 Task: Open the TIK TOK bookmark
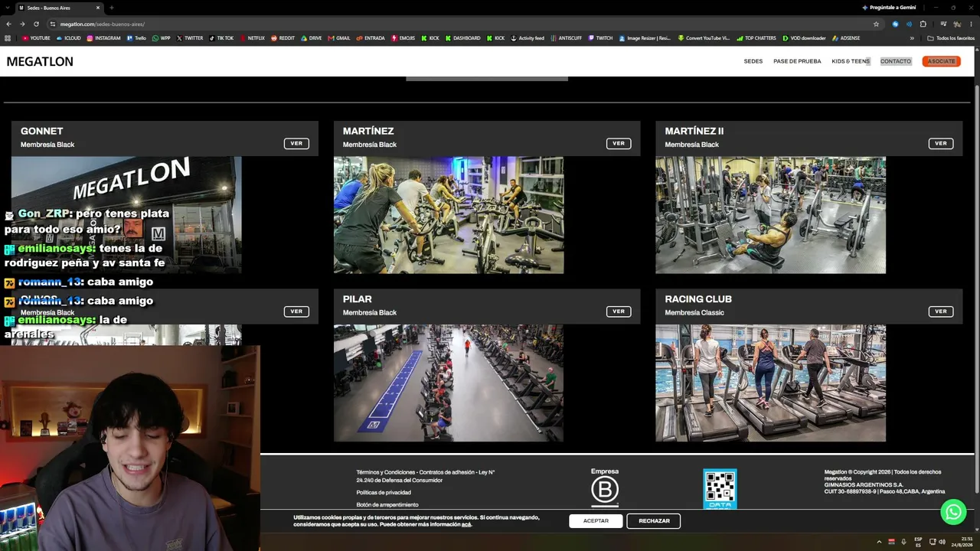[x=221, y=38]
